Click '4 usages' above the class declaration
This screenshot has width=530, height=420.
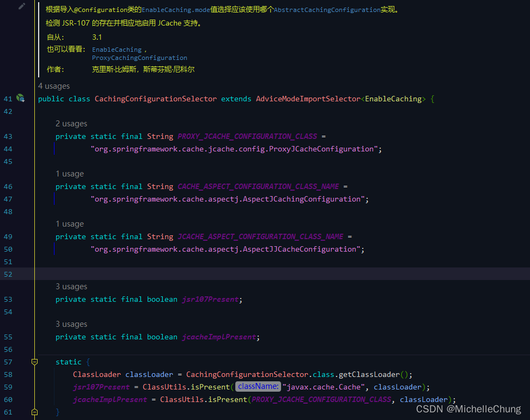click(53, 86)
